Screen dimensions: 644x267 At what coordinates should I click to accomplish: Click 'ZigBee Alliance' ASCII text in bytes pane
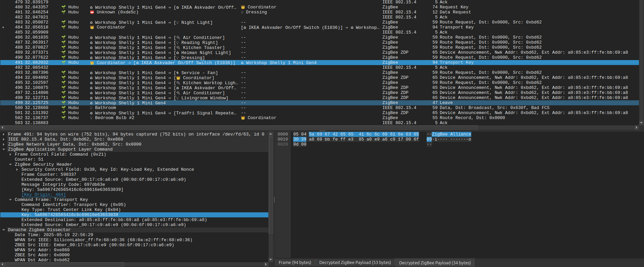click(451, 134)
